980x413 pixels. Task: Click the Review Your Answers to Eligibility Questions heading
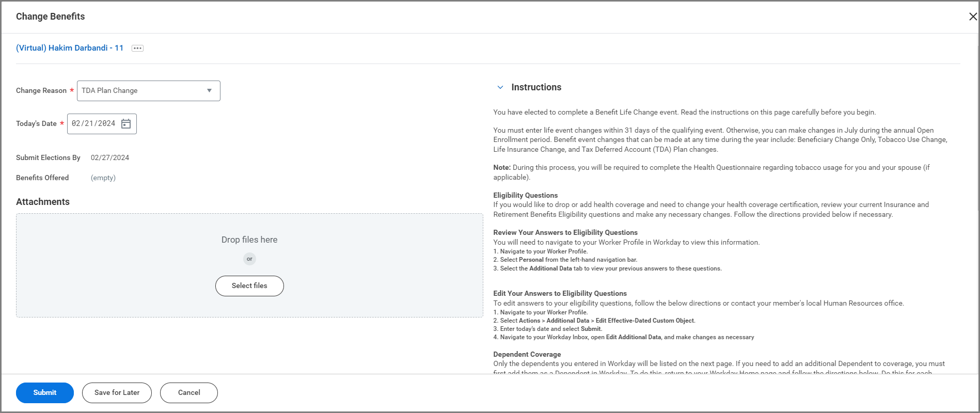[565, 233]
